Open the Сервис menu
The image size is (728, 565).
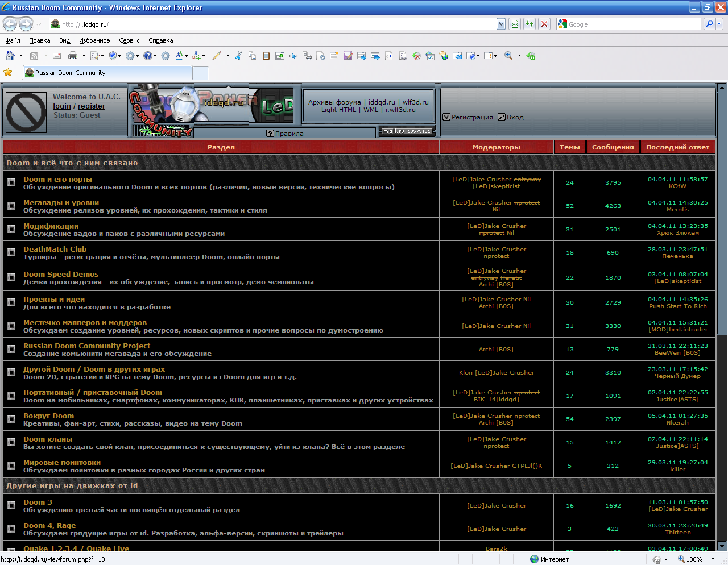[x=129, y=40]
